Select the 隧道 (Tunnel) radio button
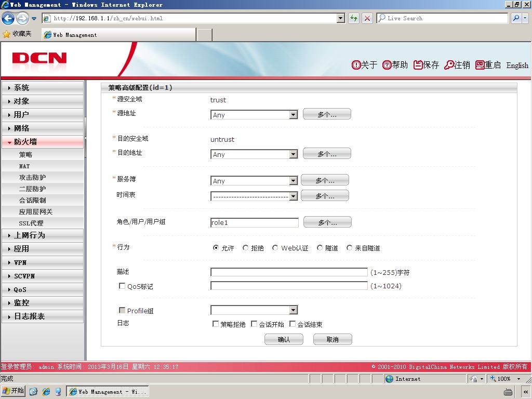 click(320, 248)
